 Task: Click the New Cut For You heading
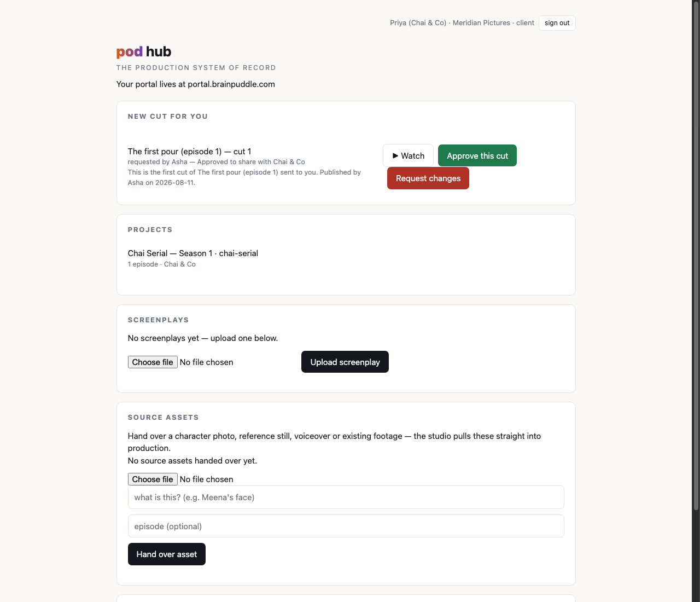(x=168, y=116)
